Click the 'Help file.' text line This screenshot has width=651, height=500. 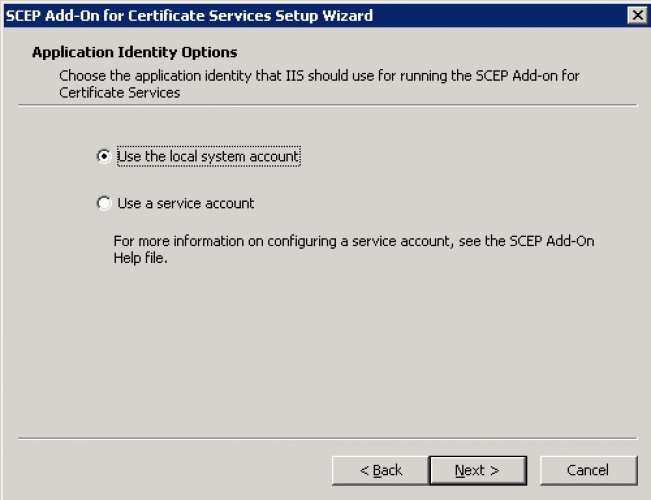pyautogui.click(x=140, y=258)
